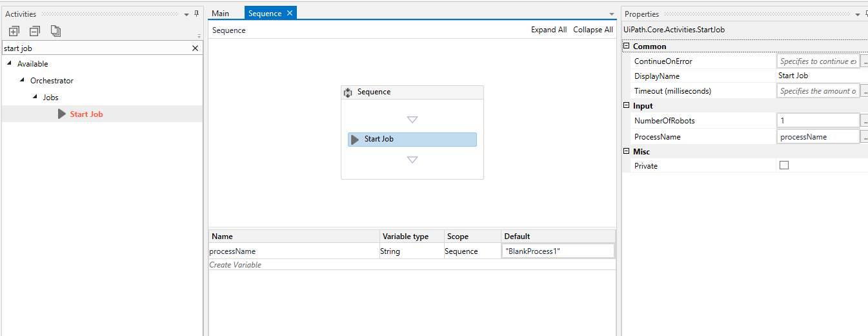The height and width of the screenshot is (336, 868).
Task: Open ProcessName expression editor ellipsis
Action: tap(865, 137)
